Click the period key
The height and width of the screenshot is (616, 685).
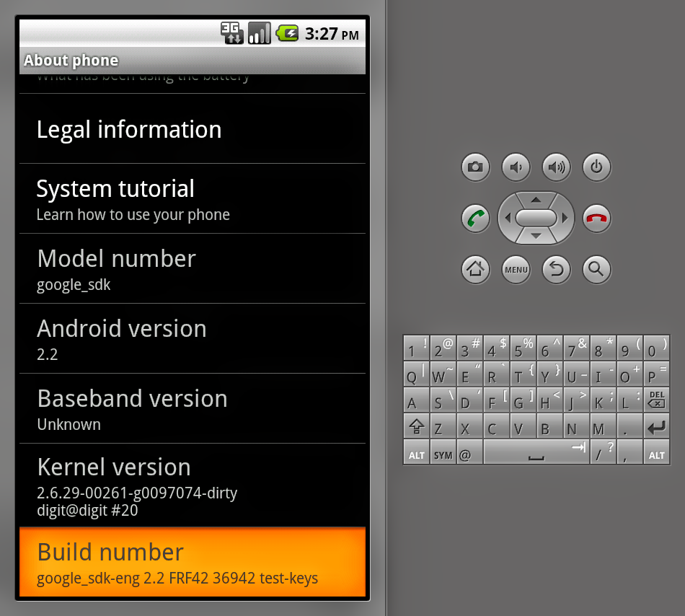[629, 426]
